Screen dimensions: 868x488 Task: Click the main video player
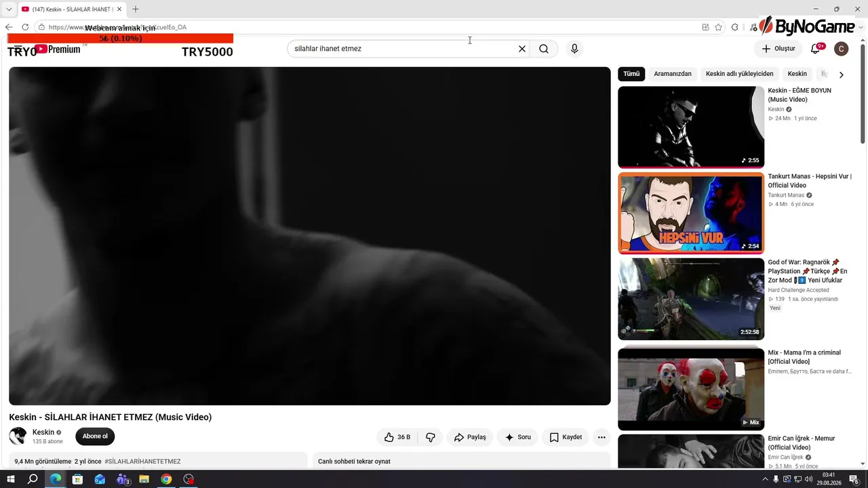point(310,236)
